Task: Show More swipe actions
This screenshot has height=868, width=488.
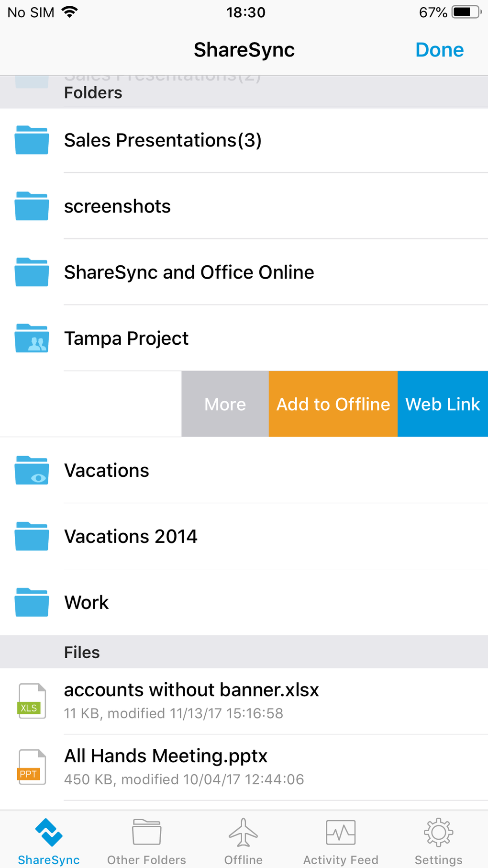Action: 225,404
